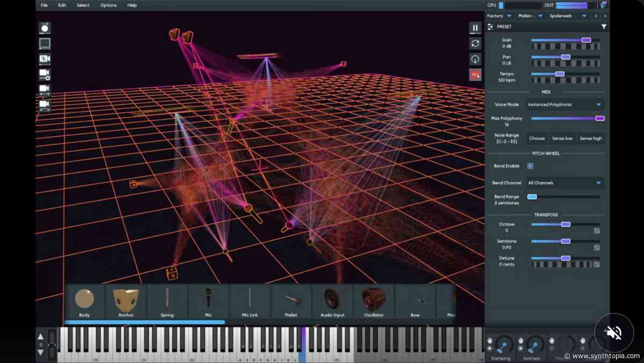Select the Bow object in the palette

click(x=415, y=302)
